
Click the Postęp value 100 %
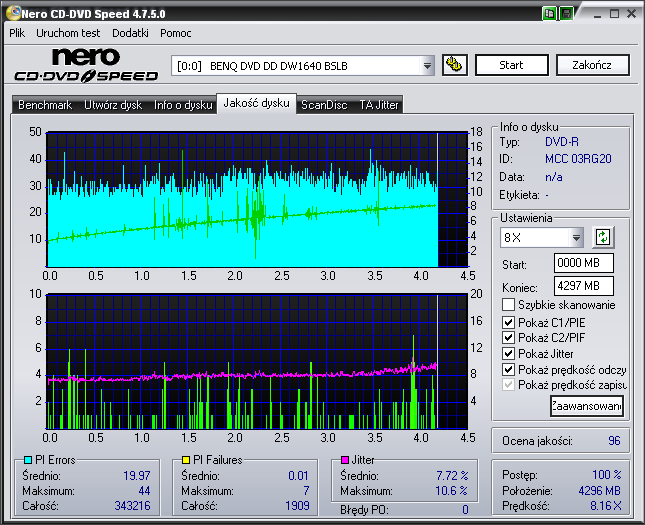[x=607, y=475]
